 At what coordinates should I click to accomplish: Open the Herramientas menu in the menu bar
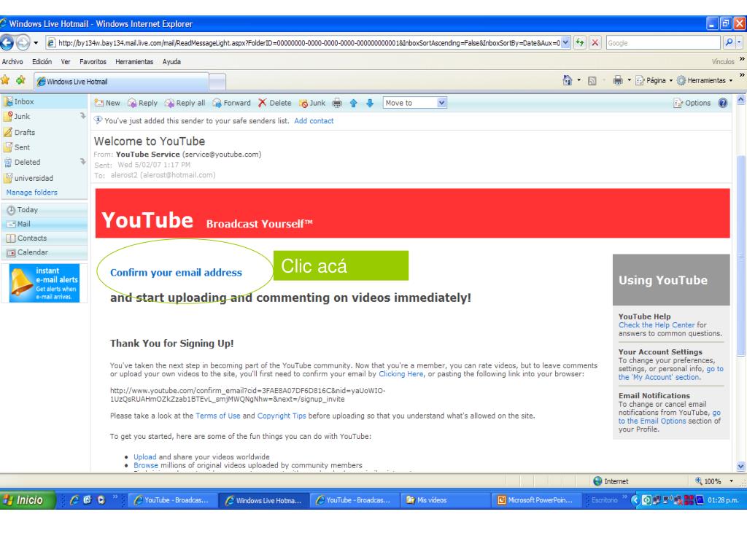(x=134, y=62)
